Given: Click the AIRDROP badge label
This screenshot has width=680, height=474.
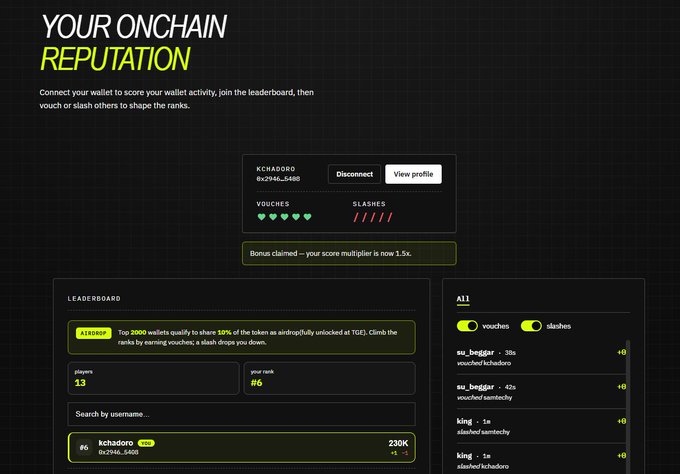Looking at the screenshot, I should point(94,333).
